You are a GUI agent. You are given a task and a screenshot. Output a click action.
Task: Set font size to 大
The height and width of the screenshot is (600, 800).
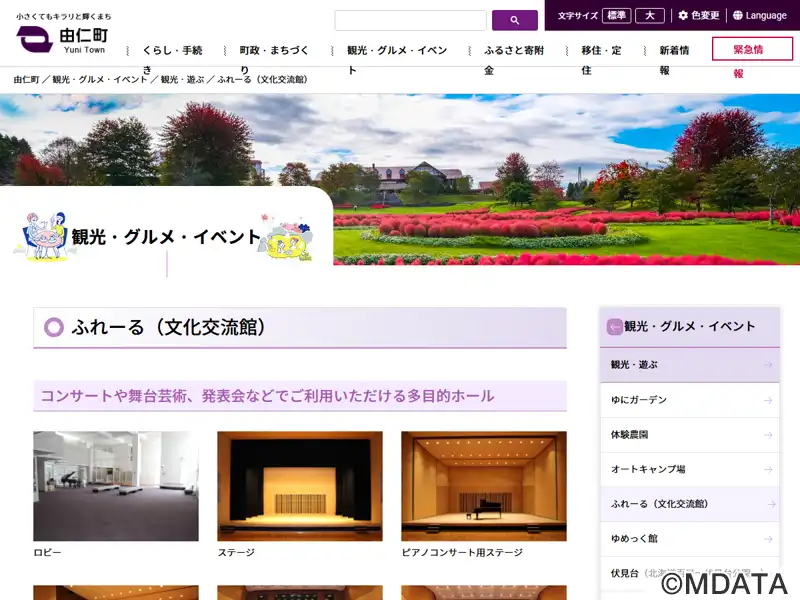pyautogui.click(x=649, y=16)
